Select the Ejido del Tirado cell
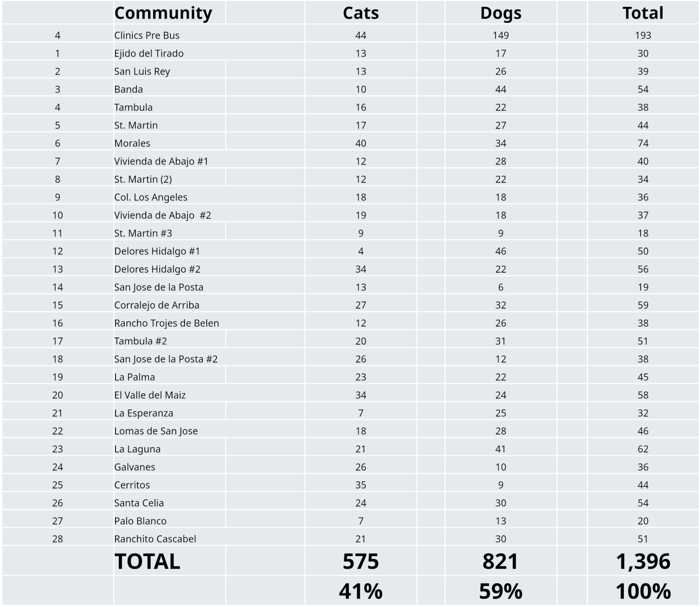The image size is (700, 607). pyautogui.click(x=149, y=53)
